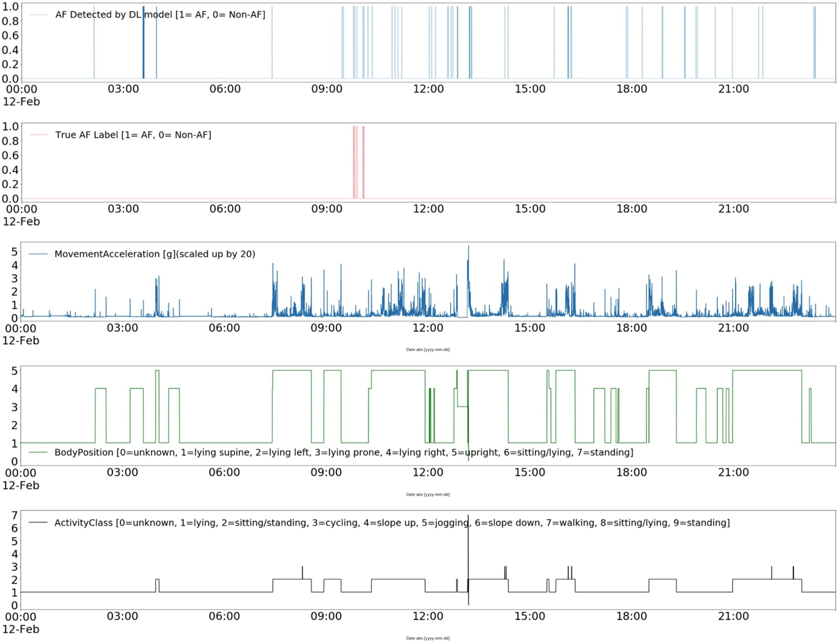Click the 18:00 tick label on the True AF chart

pos(631,209)
